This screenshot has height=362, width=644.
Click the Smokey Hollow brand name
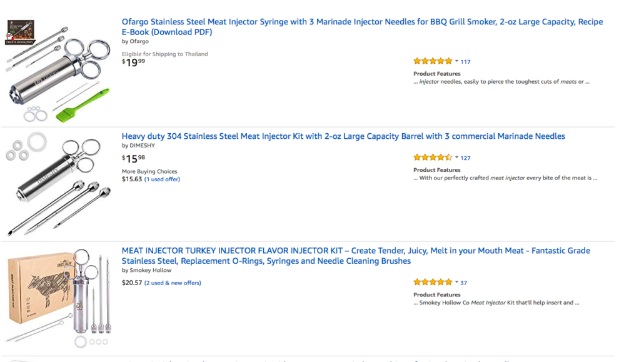coord(150,270)
